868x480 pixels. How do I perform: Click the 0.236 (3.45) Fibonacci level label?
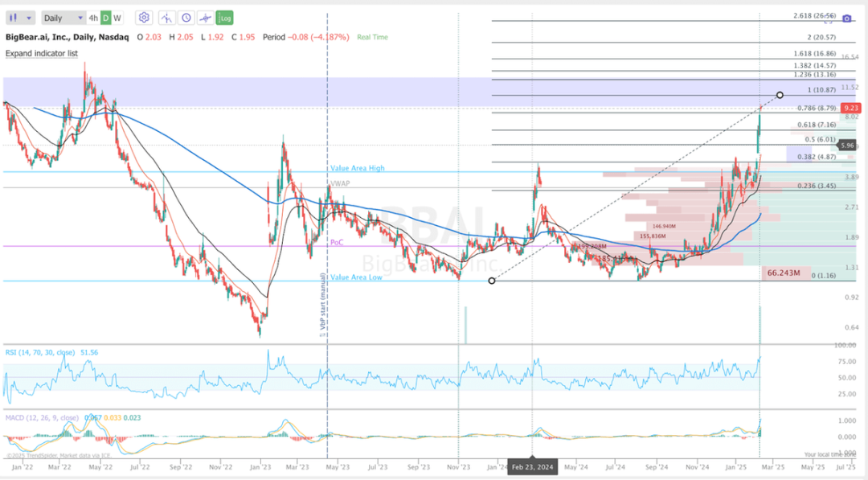pyautogui.click(x=817, y=186)
